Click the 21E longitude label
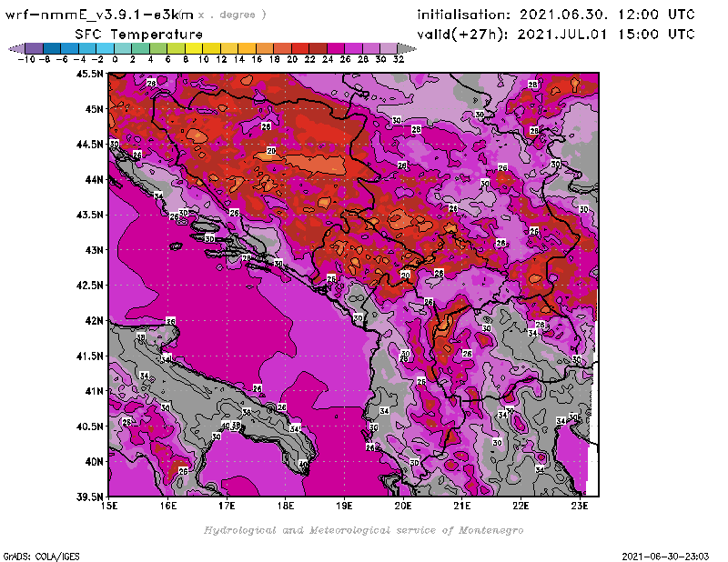The image size is (728, 562). [462, 506]
